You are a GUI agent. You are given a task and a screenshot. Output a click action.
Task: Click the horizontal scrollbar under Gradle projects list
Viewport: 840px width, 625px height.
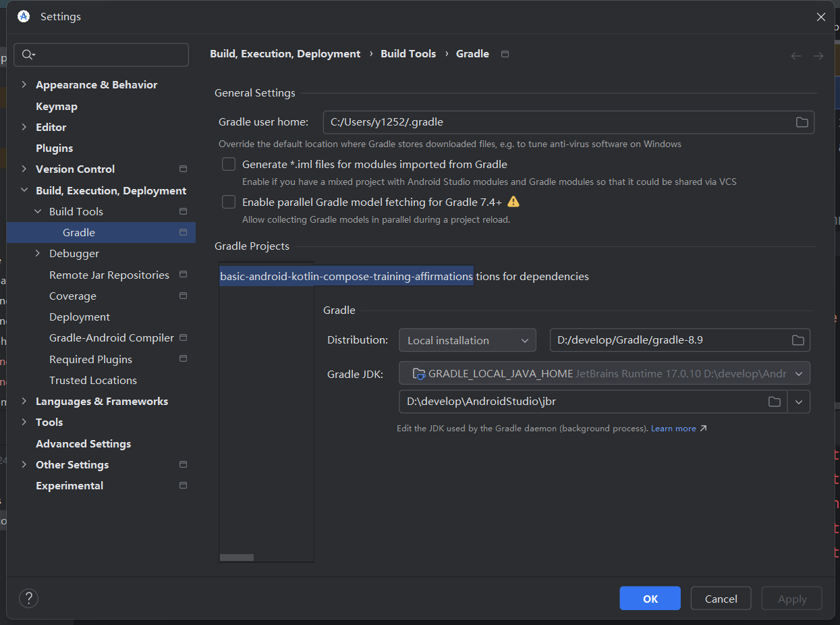coord(237,558)
